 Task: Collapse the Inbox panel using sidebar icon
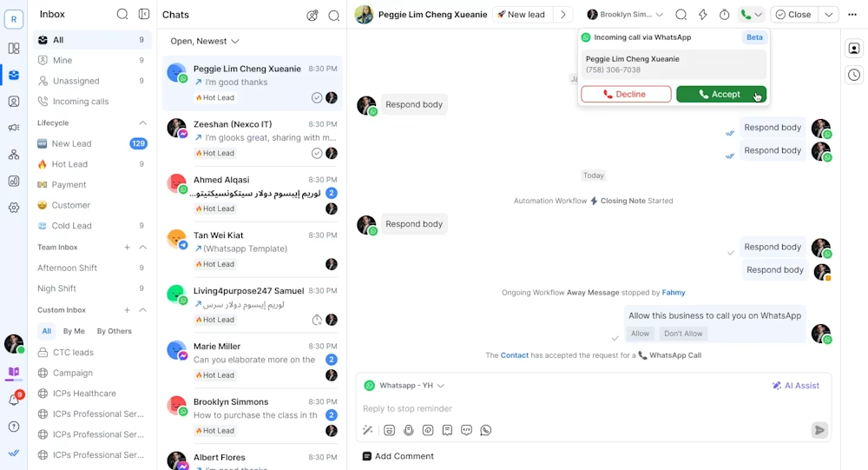pos(144,15)
